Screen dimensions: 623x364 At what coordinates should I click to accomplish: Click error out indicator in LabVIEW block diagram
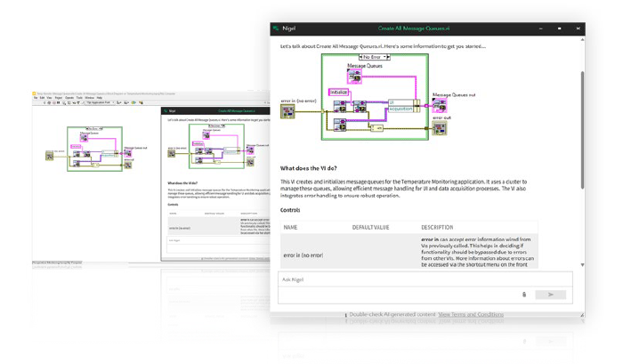(x=128, y=165)
